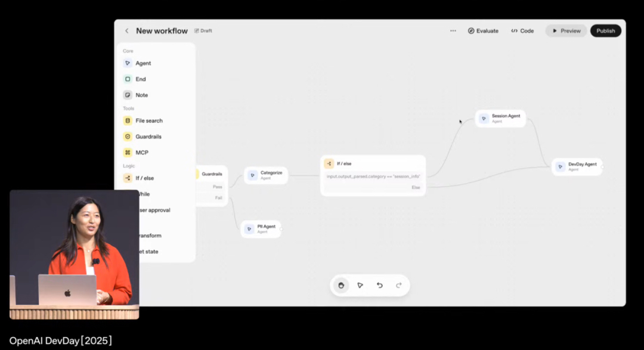Click the If / else node branch icon

coord(329,163)
